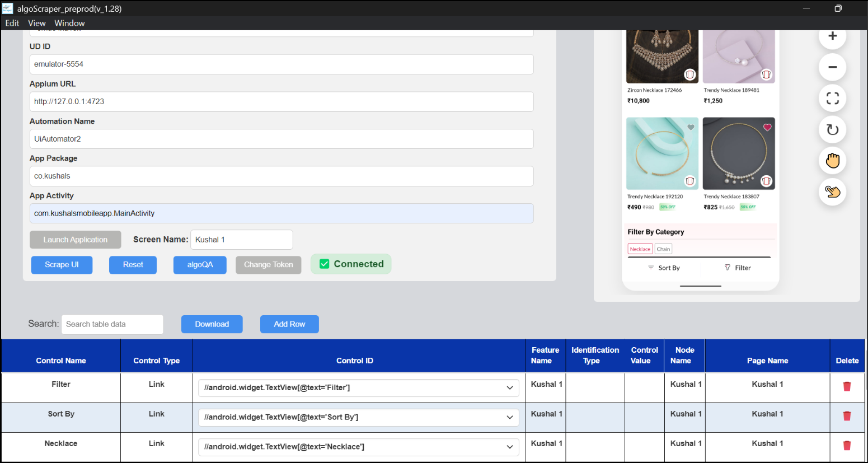This screenshot has width=868, height=463.
Task: Click the 'Trendy Necklace 183807' product title
Action: pyautogui.click(x=731, y=197)
